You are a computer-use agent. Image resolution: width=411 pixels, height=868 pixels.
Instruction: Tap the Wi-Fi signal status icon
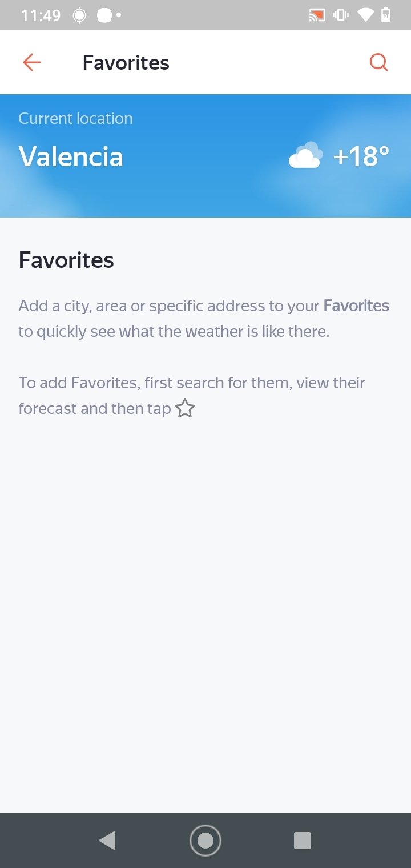click(x=365, y=15)
